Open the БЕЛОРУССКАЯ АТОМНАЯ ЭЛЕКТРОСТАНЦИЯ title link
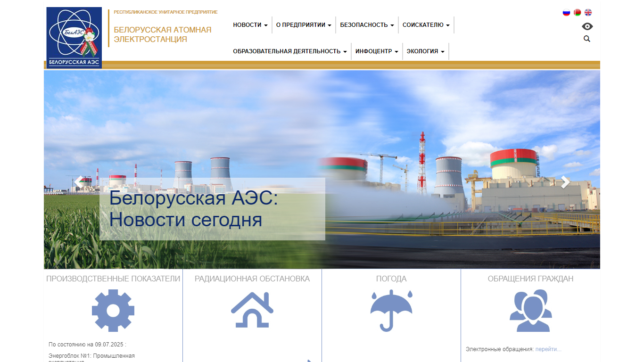Viewport: 644px width, 362px height. point(163,34)
